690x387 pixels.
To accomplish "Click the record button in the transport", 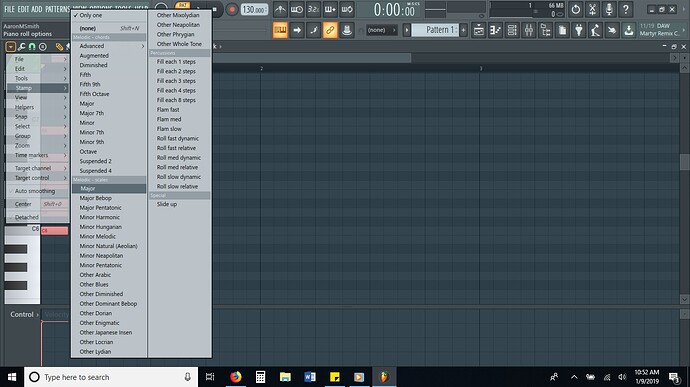I will (x=232, y=9).
